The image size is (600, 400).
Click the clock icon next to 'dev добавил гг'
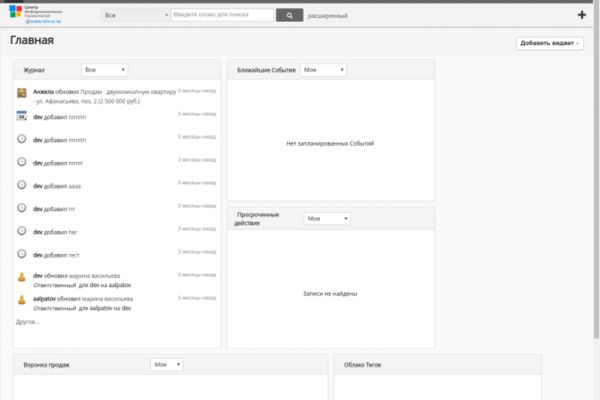tap(22, 208)
